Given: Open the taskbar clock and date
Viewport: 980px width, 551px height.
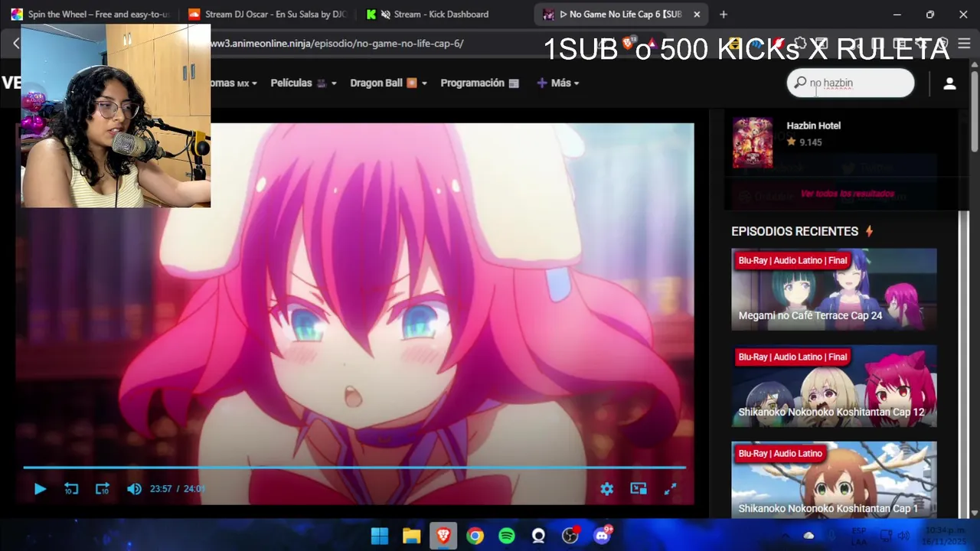Looking at the screenshot, I should coord(945,536).
